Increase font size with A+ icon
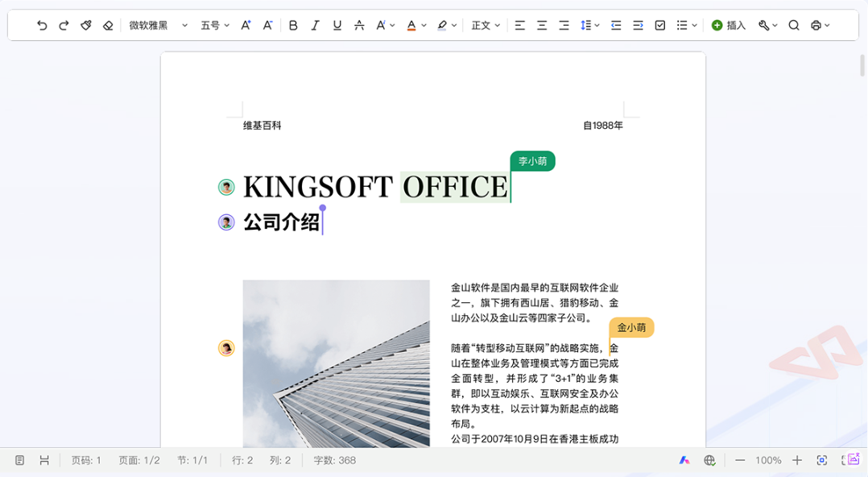 click(246, 26)
